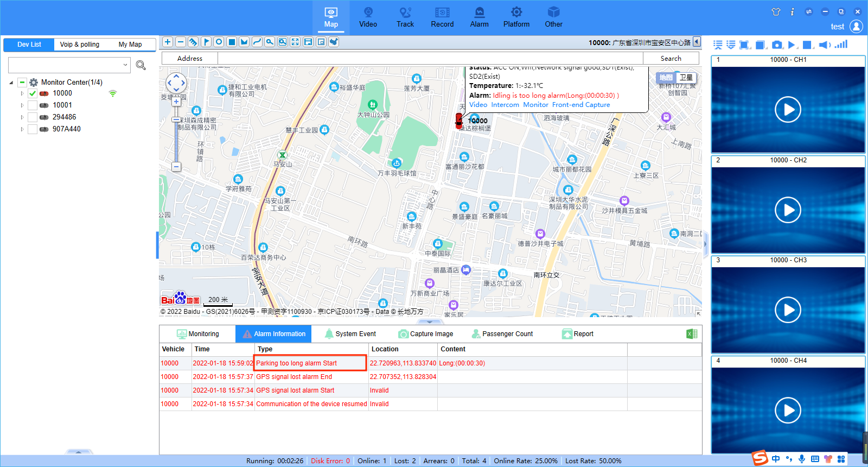Expand the vehicle 10001 tree node

click(x=22, y=105)
